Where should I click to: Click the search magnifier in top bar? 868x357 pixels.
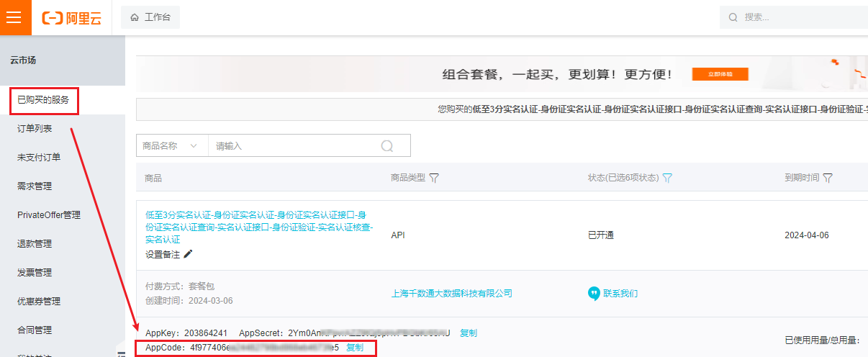tap(733, 17)
